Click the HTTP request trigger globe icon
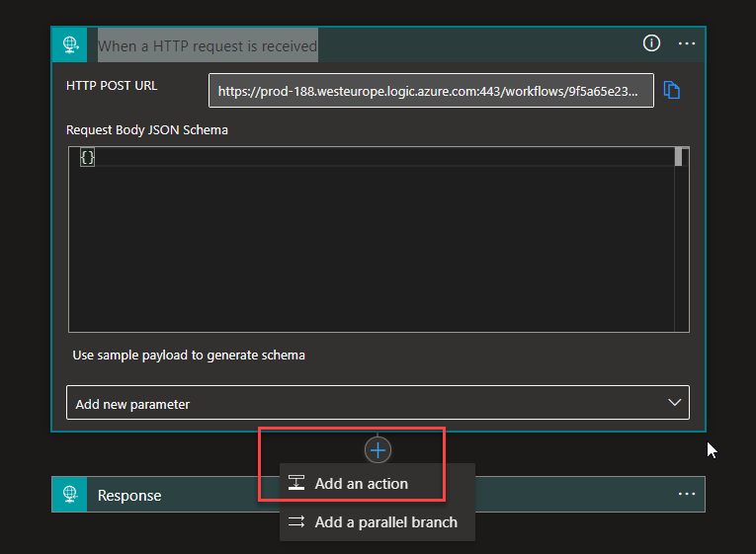The image size is (756, 554). [70, 44]
